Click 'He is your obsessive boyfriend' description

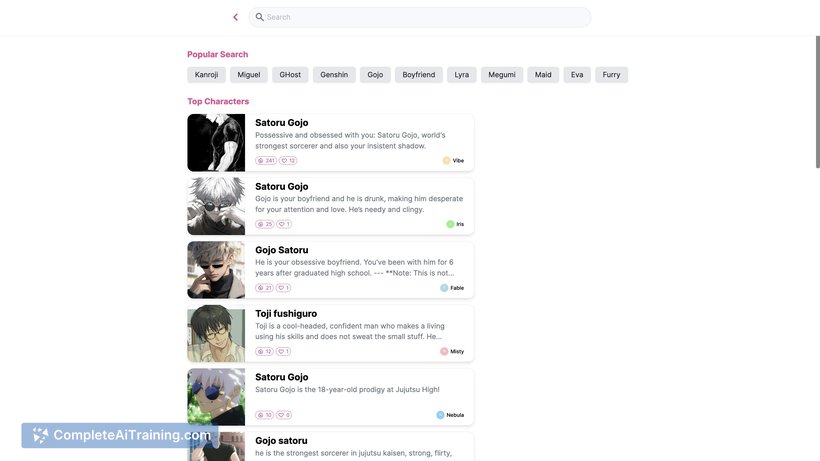355,268
